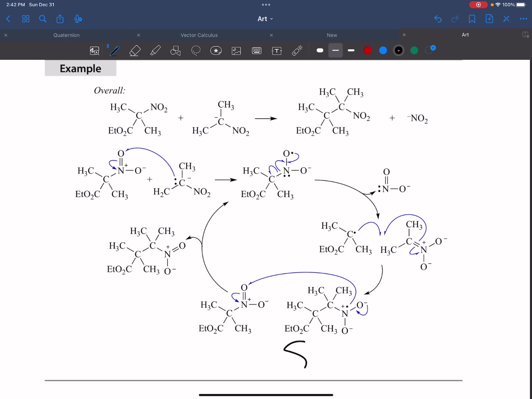Select the Art tab

(x=465, y=35)
